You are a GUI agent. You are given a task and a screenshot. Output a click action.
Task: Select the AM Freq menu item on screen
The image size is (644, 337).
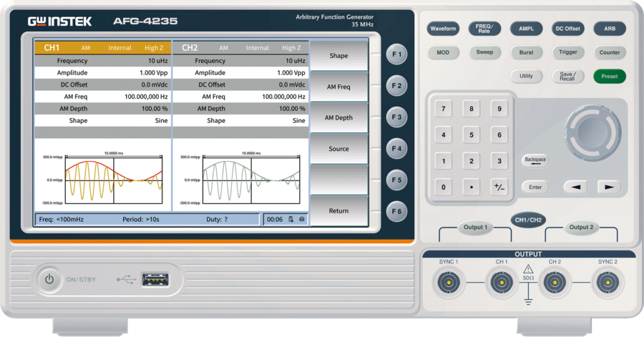point(339,87)
